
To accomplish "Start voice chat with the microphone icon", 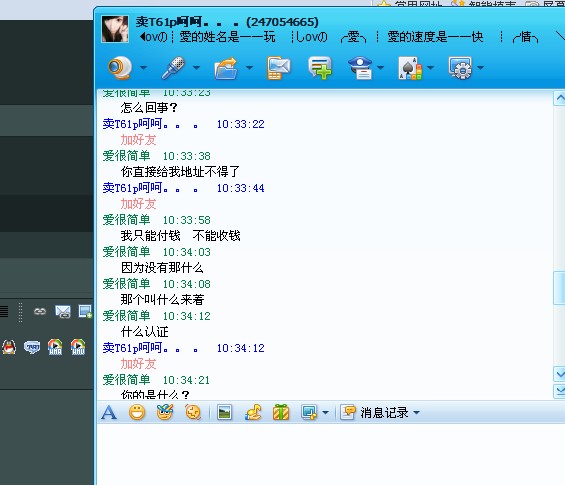I will pos(173,68).
